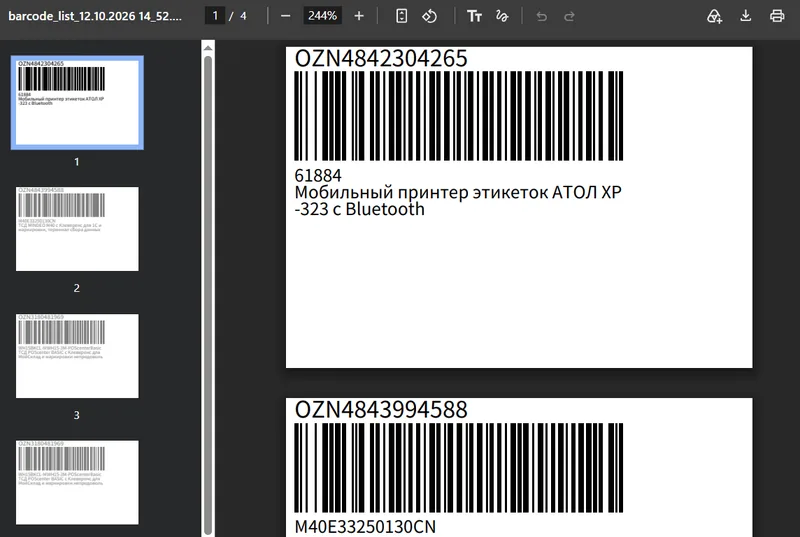Screen dimensions: 800x537
Task: Click the OZN4843994588 barcode label text
Action: (x=381, y=410)
